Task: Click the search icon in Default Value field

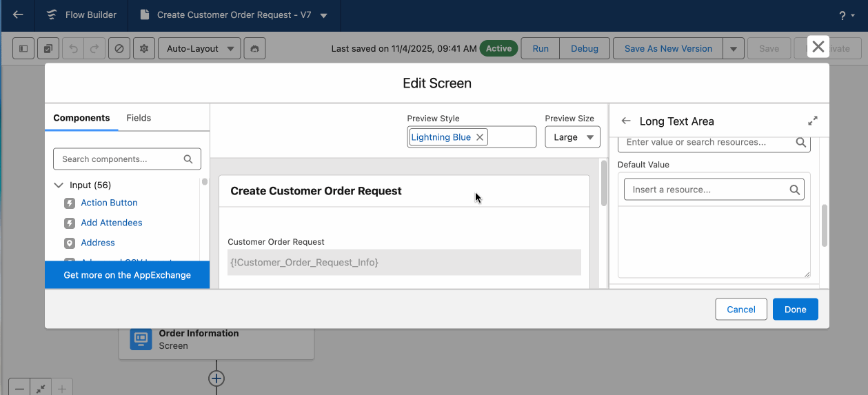Action: tap(794, 190)
